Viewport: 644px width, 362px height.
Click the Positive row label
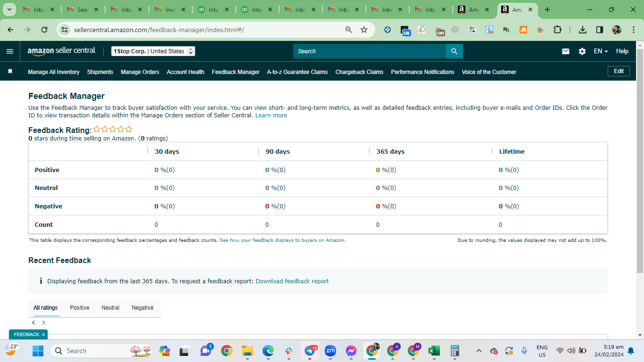[47, 170]
